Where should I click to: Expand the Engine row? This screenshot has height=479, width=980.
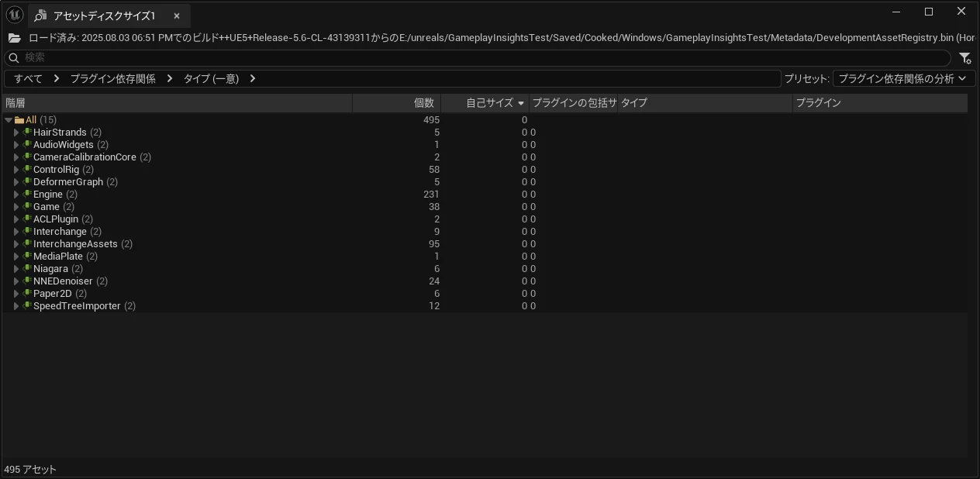[x=16, y=195]
